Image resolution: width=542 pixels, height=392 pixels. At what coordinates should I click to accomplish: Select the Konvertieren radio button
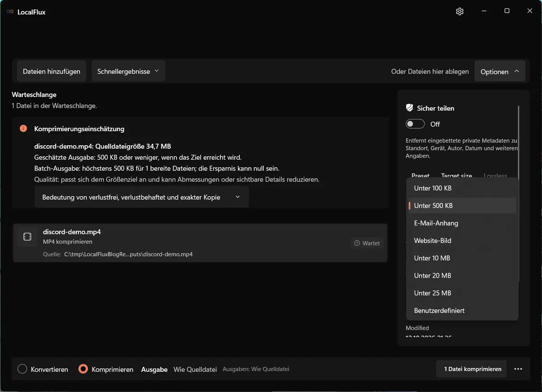(23, 369)
